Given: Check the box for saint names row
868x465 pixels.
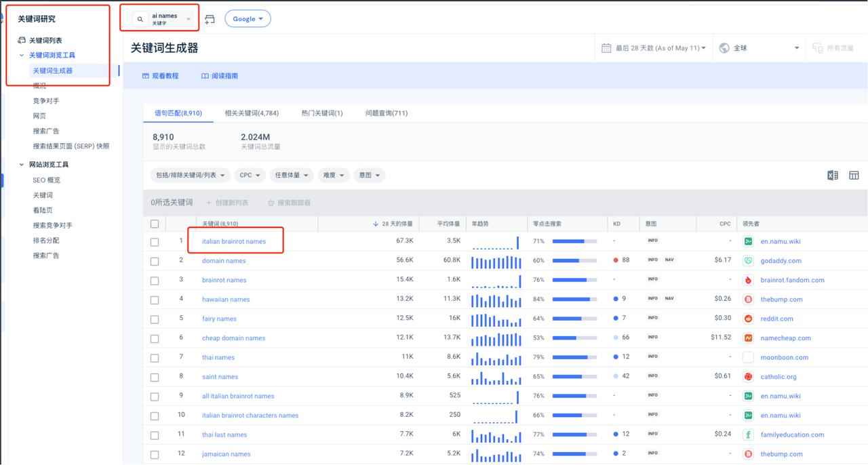Looking at the screenshot, I should (155, 377).
